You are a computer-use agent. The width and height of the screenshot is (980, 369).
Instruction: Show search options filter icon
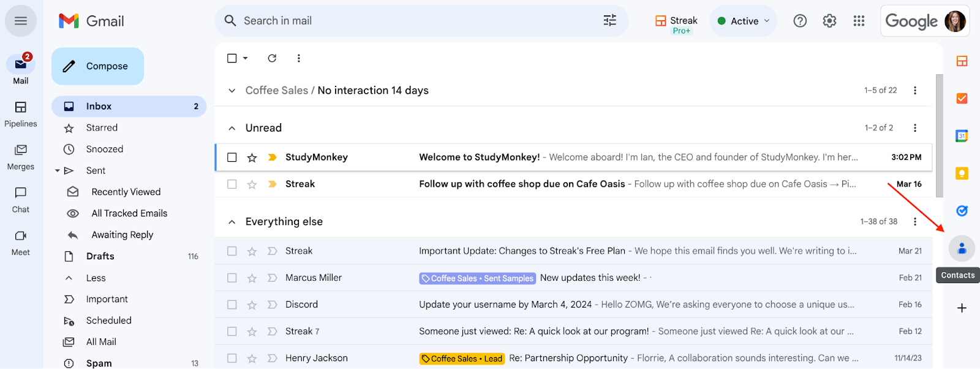[610, 21]
